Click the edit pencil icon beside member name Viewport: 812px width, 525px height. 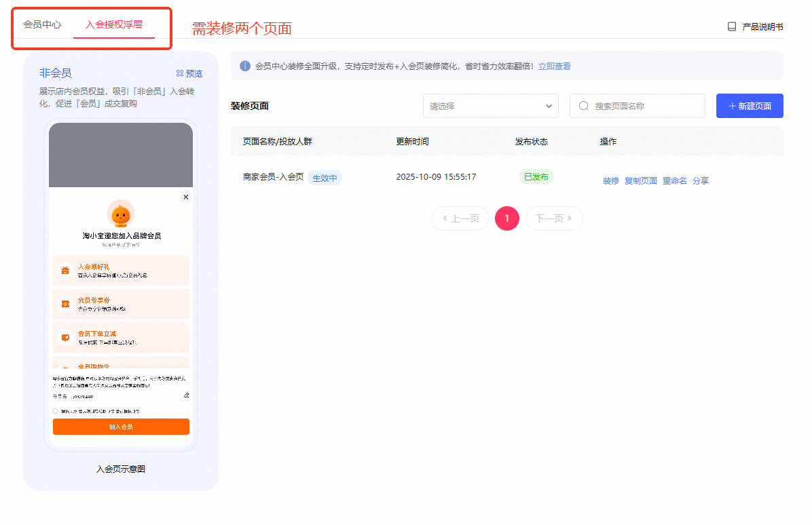(x=187, y=395)
